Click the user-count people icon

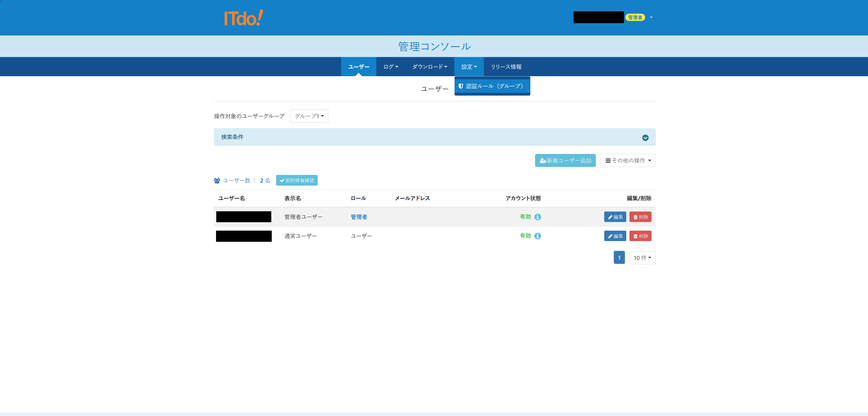pos(217,181)
